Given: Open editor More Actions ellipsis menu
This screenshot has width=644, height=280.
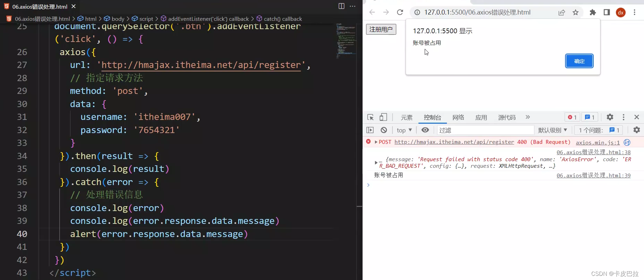Looking at the screenshot, I should click(353, 6).
